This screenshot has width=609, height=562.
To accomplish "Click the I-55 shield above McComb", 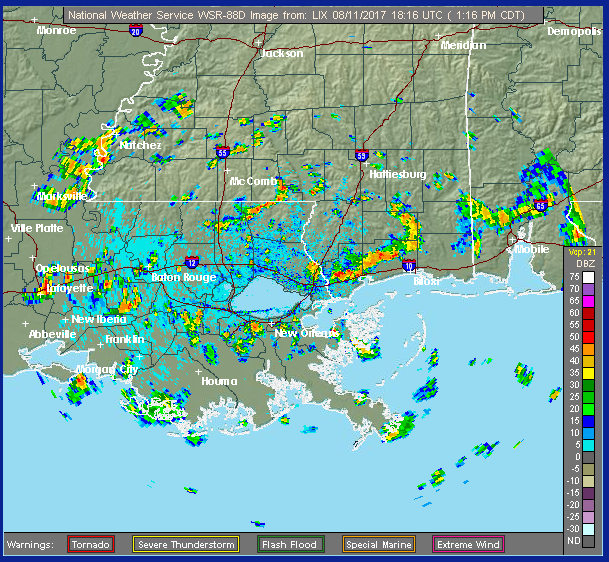I will [223, 153].
